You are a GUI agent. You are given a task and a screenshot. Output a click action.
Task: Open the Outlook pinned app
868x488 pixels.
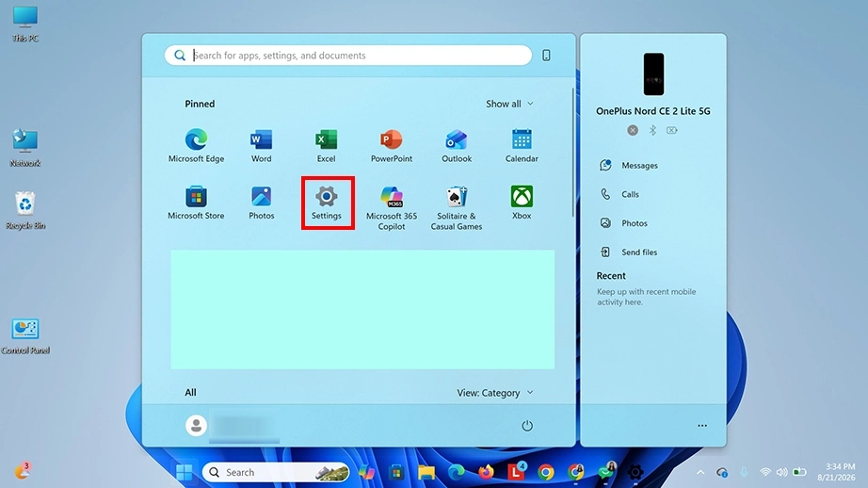coord(457,145)
